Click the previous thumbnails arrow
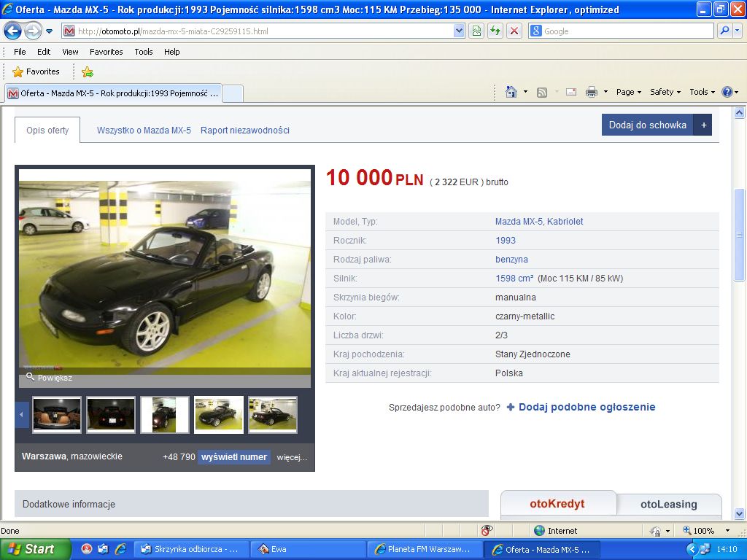Screen dimensions: 747x560 coord(21,414)
